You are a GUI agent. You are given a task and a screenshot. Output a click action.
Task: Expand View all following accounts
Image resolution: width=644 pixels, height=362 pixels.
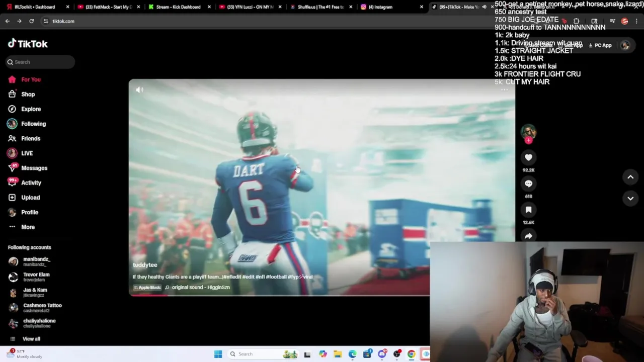25,339
